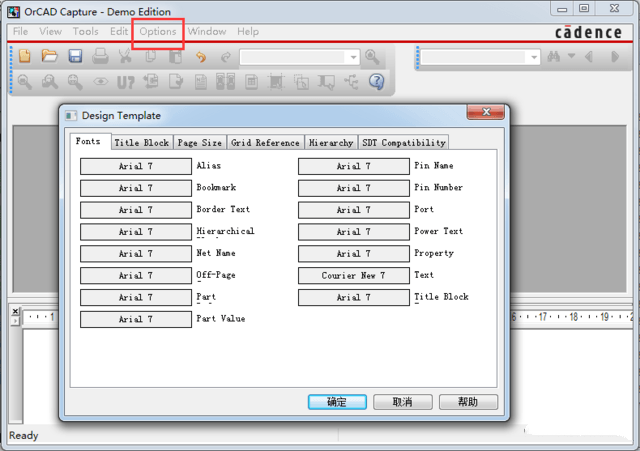Change the Bookmark font button

pyautogui.click(x=136, y=188)
